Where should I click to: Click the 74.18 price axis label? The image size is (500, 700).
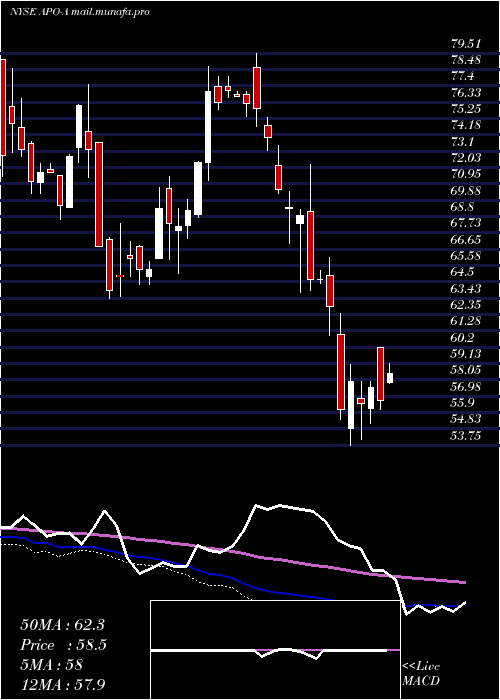pyautogui.click(x=466, y=125)
